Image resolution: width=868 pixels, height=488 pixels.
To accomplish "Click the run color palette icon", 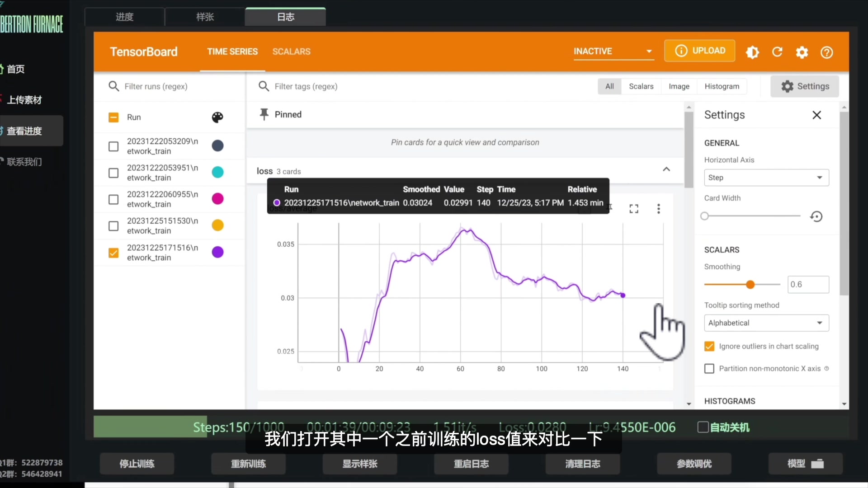I will [217, 117].
